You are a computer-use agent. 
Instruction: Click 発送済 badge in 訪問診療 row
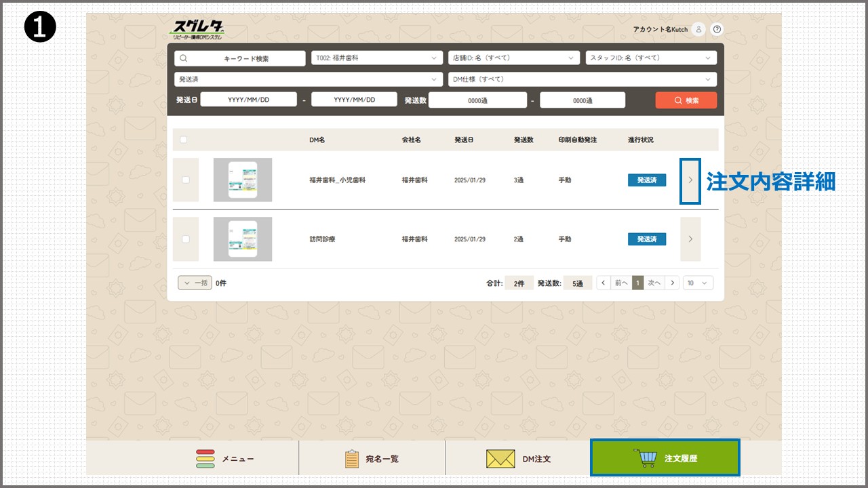(647, 239)
